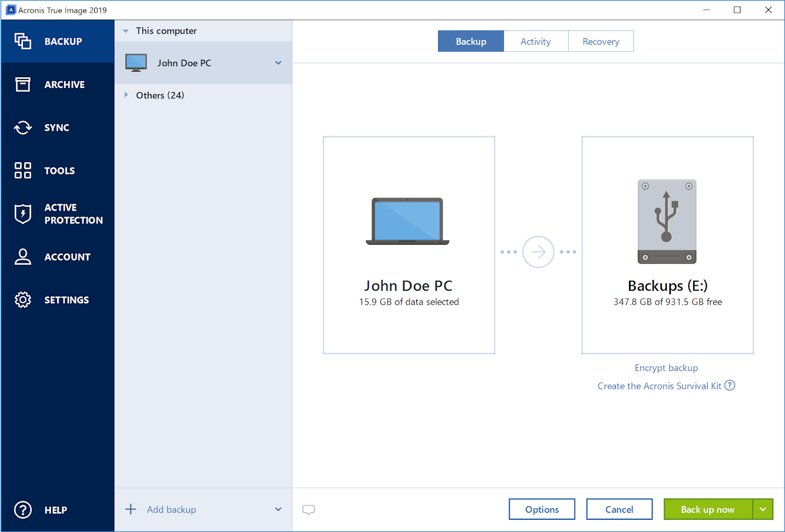Close the Acronis True Image window
This screenshot has width=785, height=532.
tap(768, 10)
